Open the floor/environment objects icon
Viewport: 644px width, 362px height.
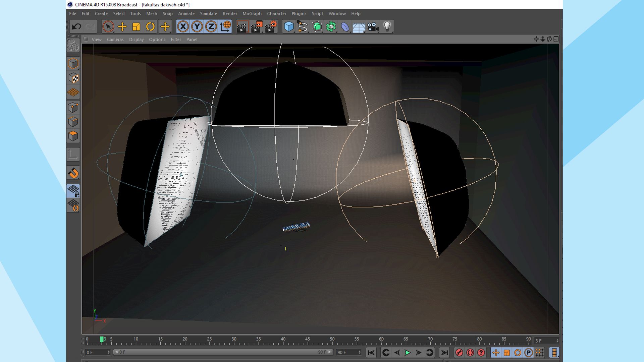click(359, 26)
